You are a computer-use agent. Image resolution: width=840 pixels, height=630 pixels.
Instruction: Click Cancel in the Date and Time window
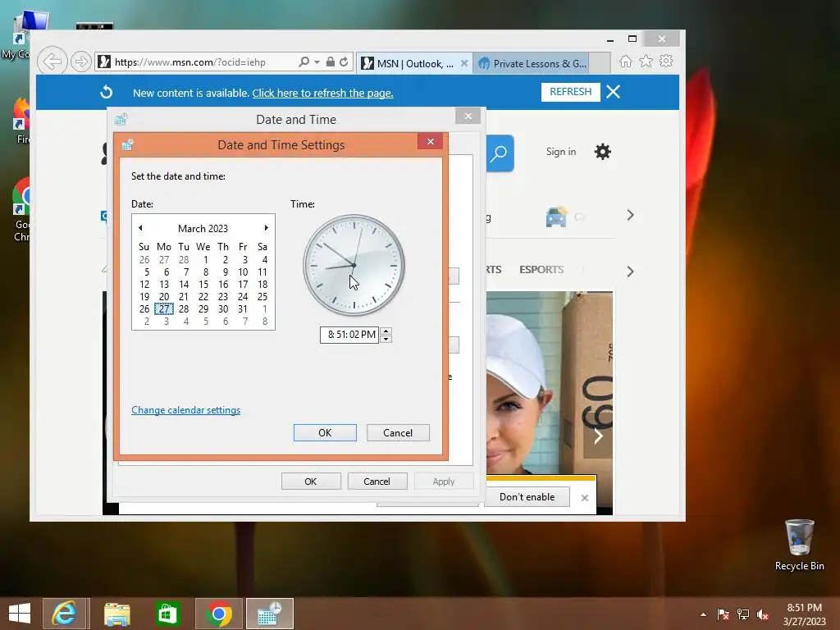pos(377,481)
